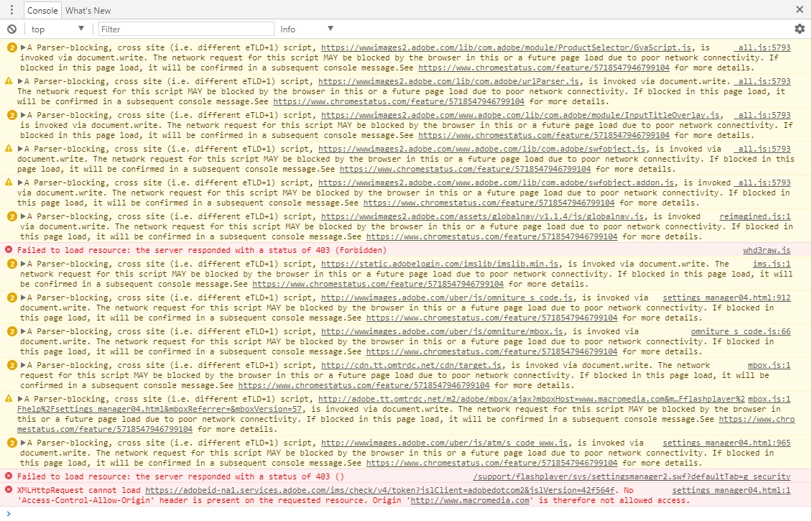This screenshot has height=521, width=812.
Task: Open chromestatus link in the urlParser.js message
Action: point(399,101)
